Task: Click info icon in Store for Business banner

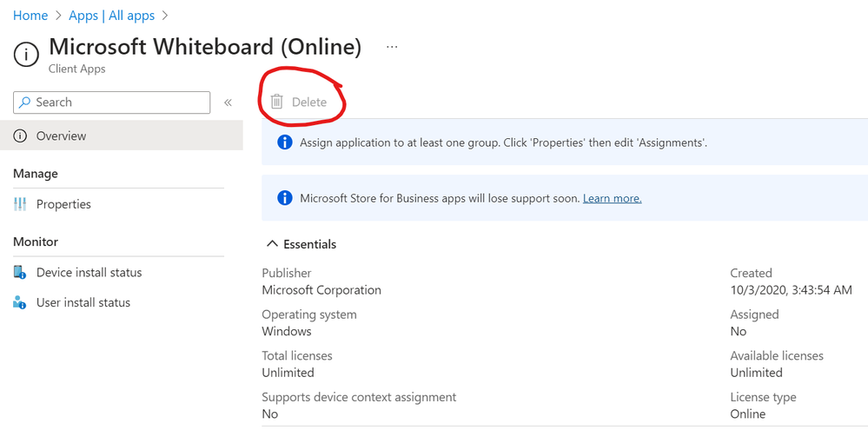Action: [284, 198]
